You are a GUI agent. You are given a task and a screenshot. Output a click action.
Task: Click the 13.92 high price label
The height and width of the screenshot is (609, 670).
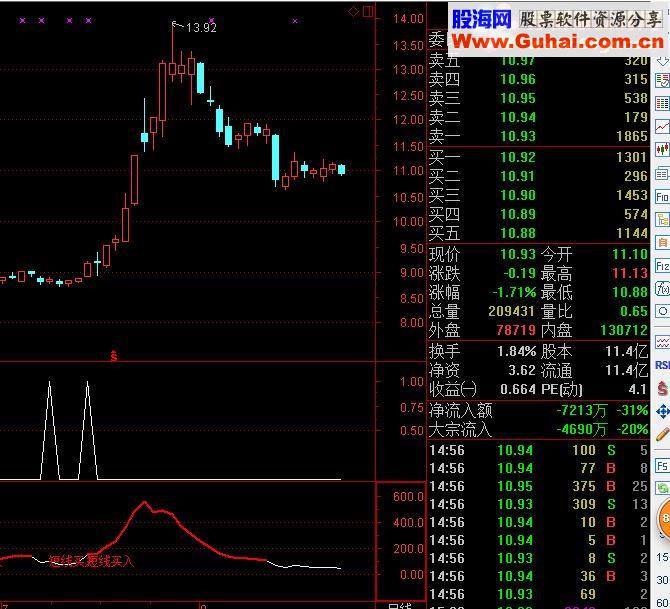click(201, 28)
